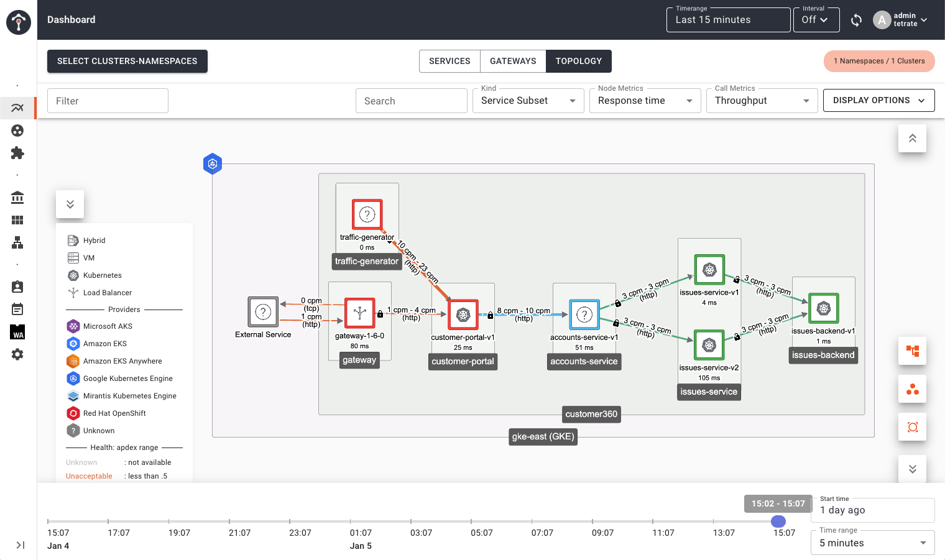Open the Call Metrics Throughput dropdown
Viewport: 945px width, 560px height.
pos(762,101)
